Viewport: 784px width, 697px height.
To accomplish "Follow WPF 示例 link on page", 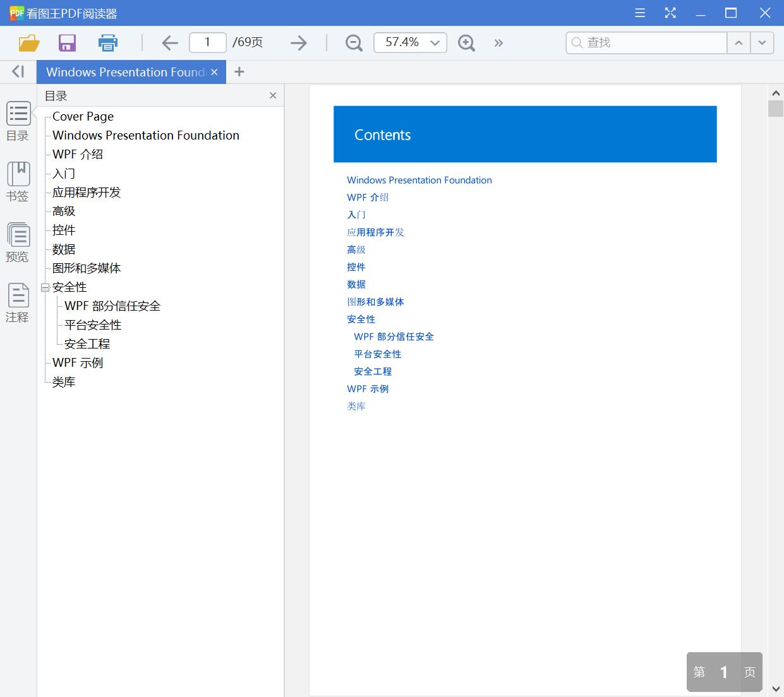I will 368,389.
